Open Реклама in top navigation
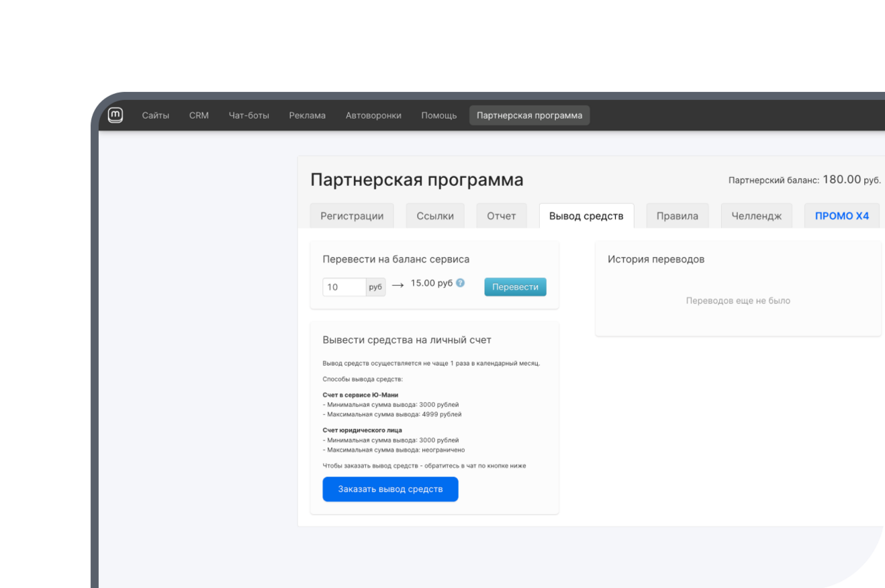This screenshot has width=885, height=588. pyautogui.click(x=308, y=115)
